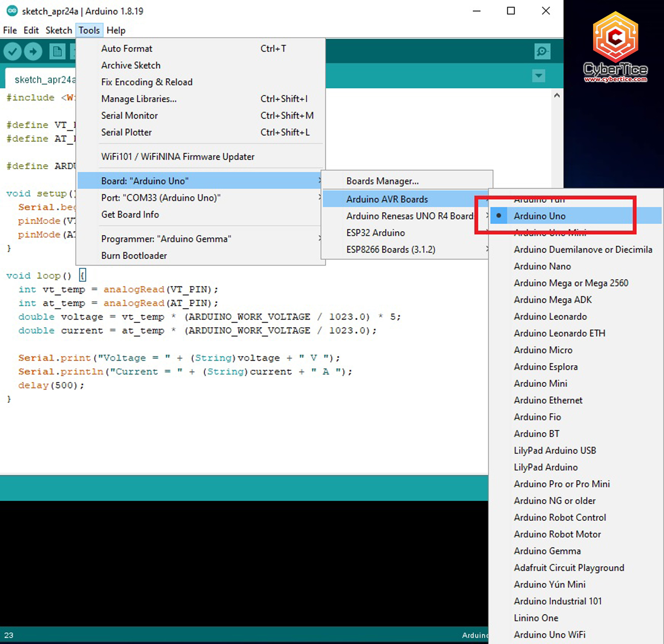Expand the Port COM33 submenu

pyautogui.click(x=161, y=198)
